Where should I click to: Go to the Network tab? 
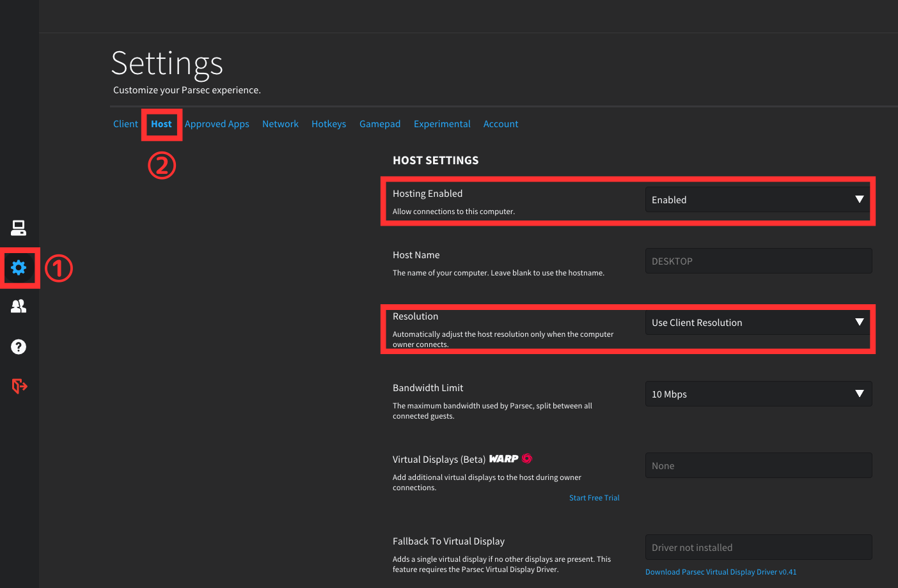tap(280, 124)
